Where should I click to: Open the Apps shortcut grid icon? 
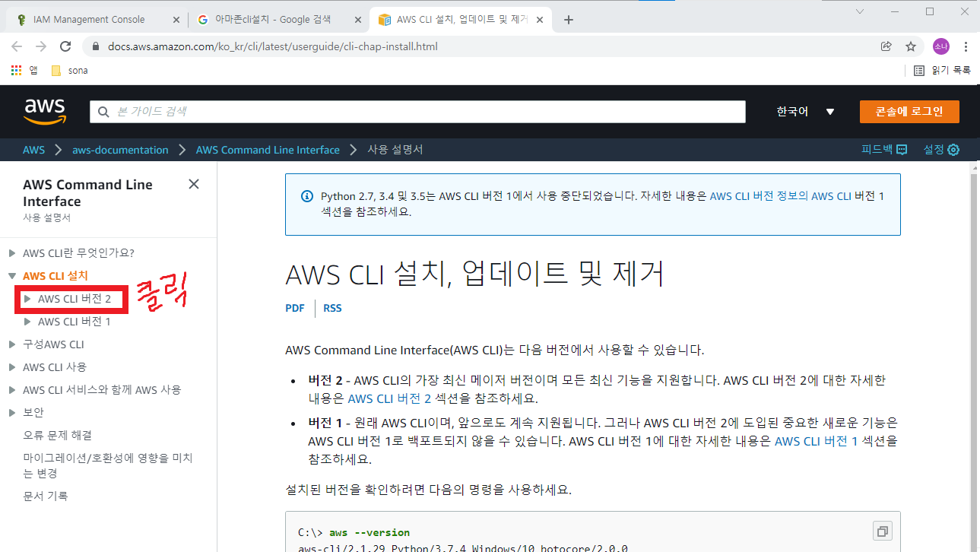pyautogui.click(x=16, y=70)
